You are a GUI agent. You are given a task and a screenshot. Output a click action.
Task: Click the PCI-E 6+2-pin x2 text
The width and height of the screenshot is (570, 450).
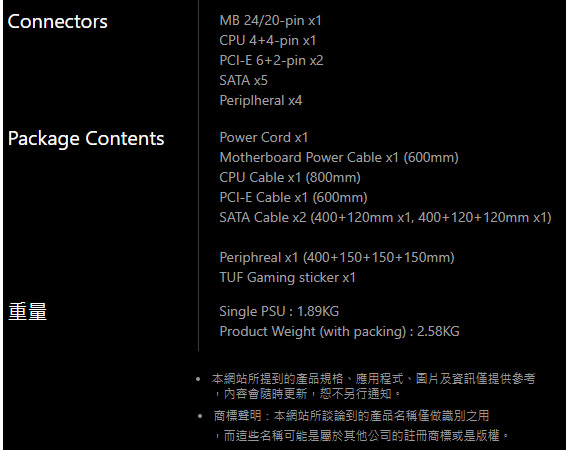tap(271, 60)
